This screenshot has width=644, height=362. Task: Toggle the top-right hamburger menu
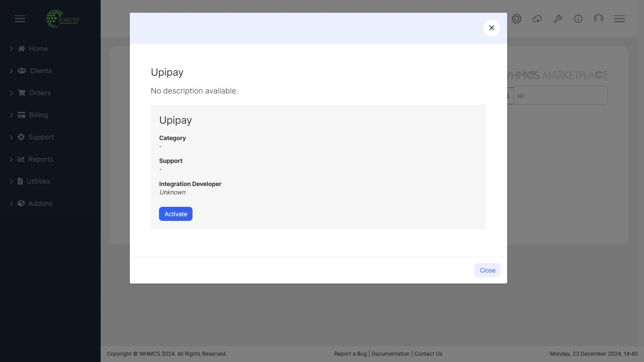click(x=620, y=19)
